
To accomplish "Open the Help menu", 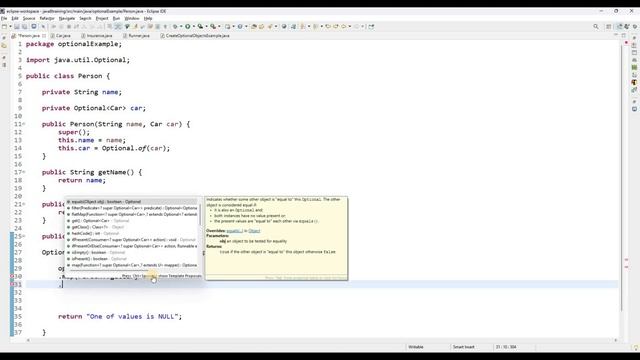I will (148, 18).
